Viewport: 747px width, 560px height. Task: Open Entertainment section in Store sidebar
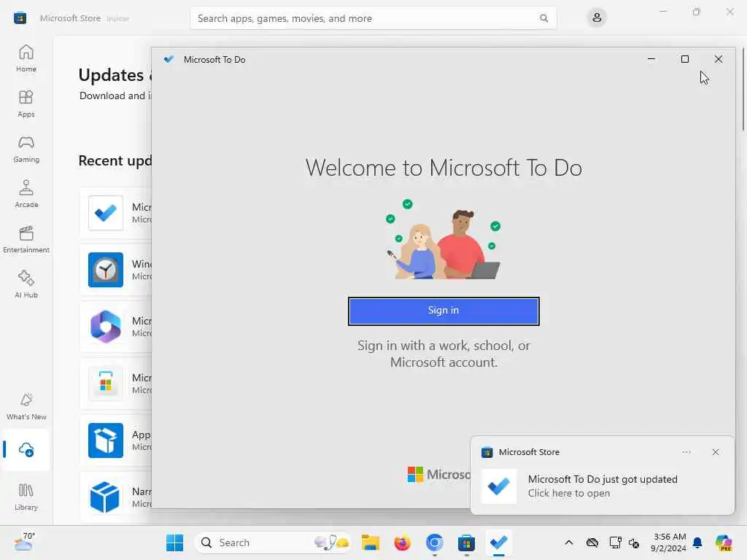[x=26, y=239]
